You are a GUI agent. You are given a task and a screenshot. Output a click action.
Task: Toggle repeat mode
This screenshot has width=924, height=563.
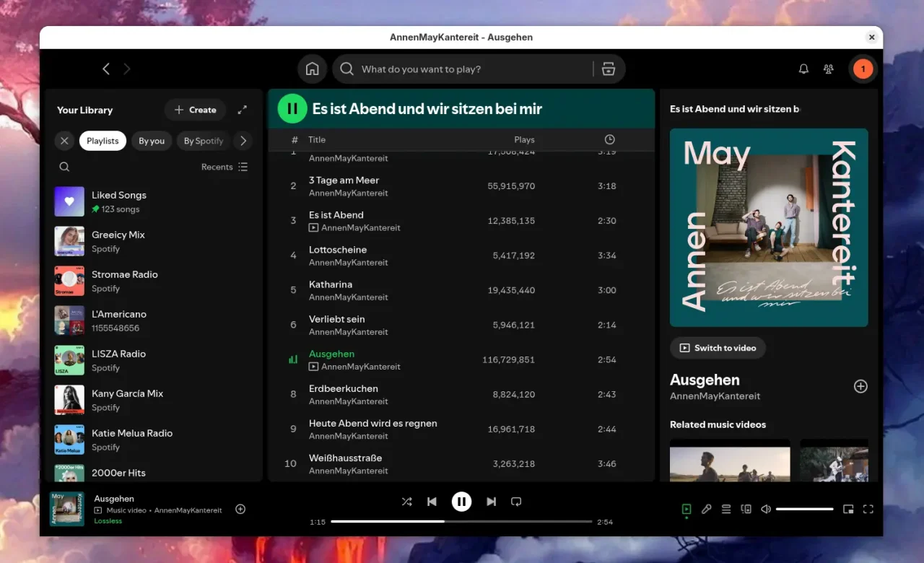(516, 501)
